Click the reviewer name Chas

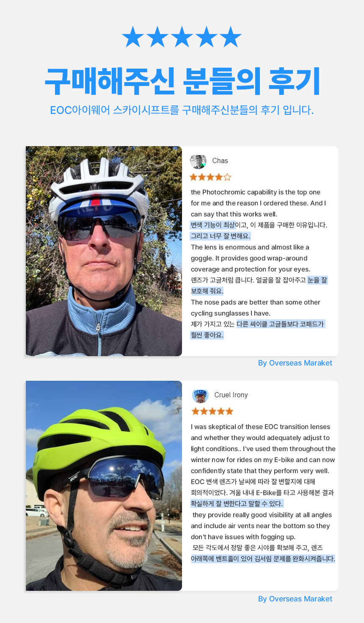point(220,161)
